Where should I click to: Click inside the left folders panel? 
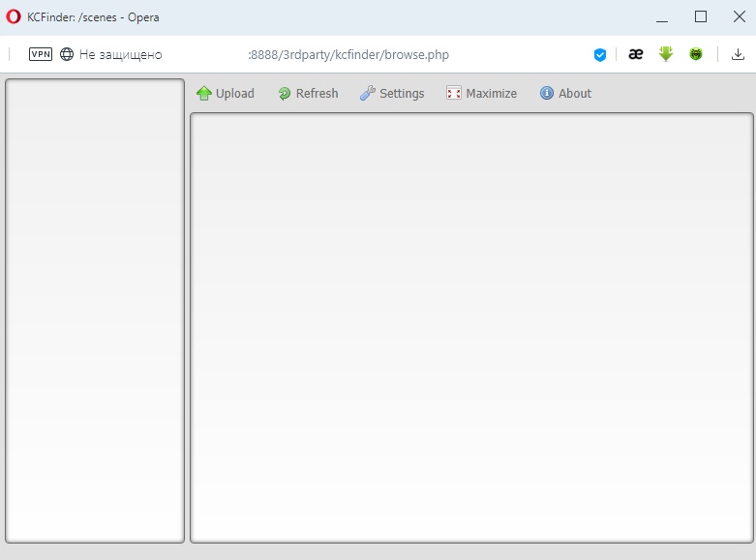coord(95,309)
